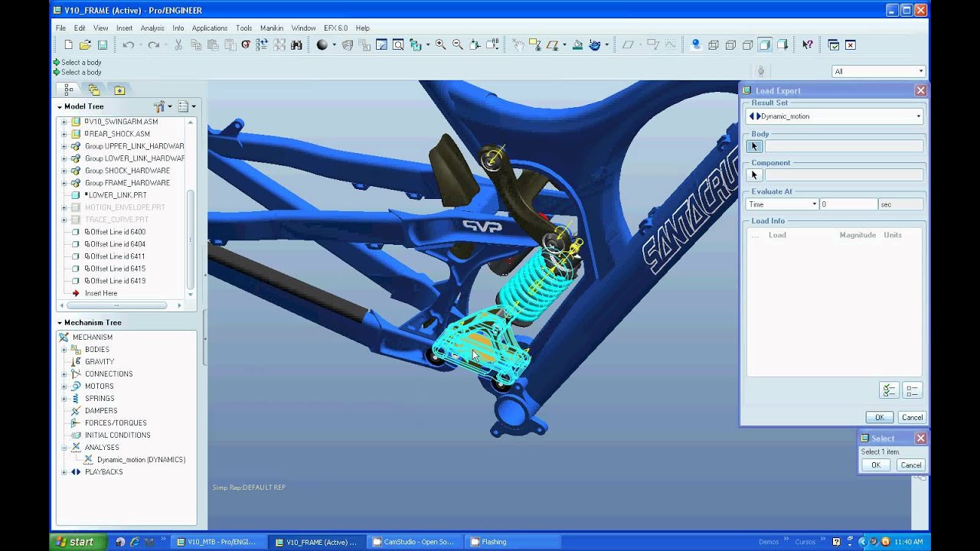
Task: Select the Shading display cube icon
Action: 764,45
